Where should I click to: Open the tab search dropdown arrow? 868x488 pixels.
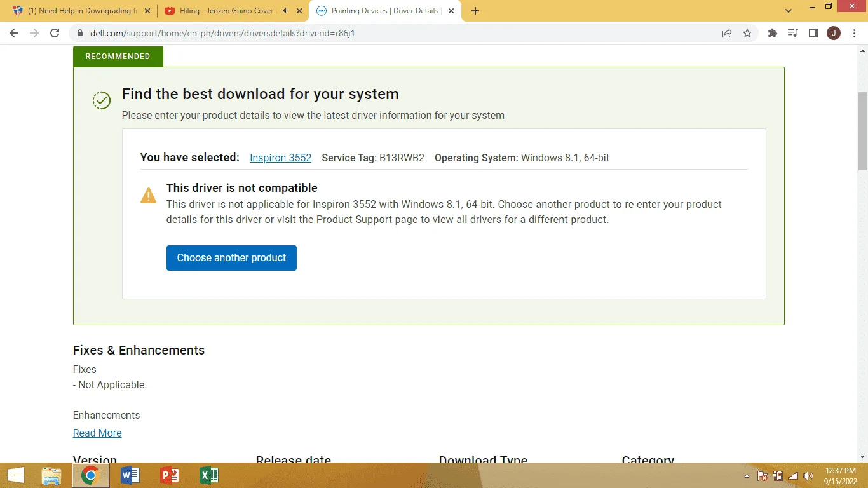coord(789,11)
